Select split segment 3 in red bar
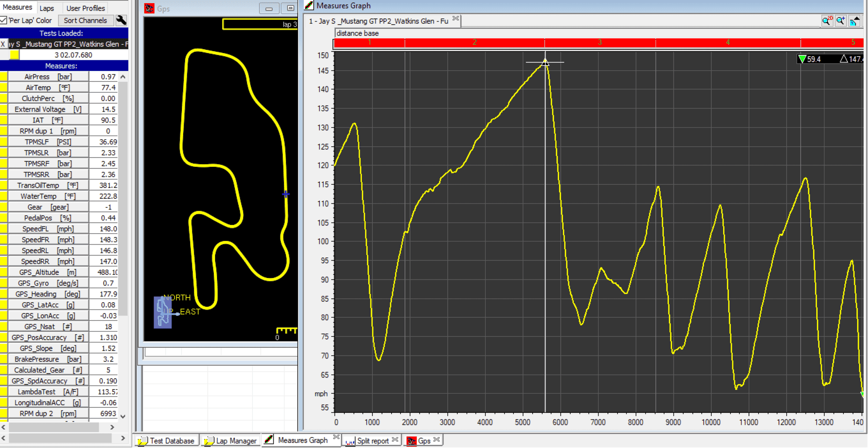 point(600,43)
